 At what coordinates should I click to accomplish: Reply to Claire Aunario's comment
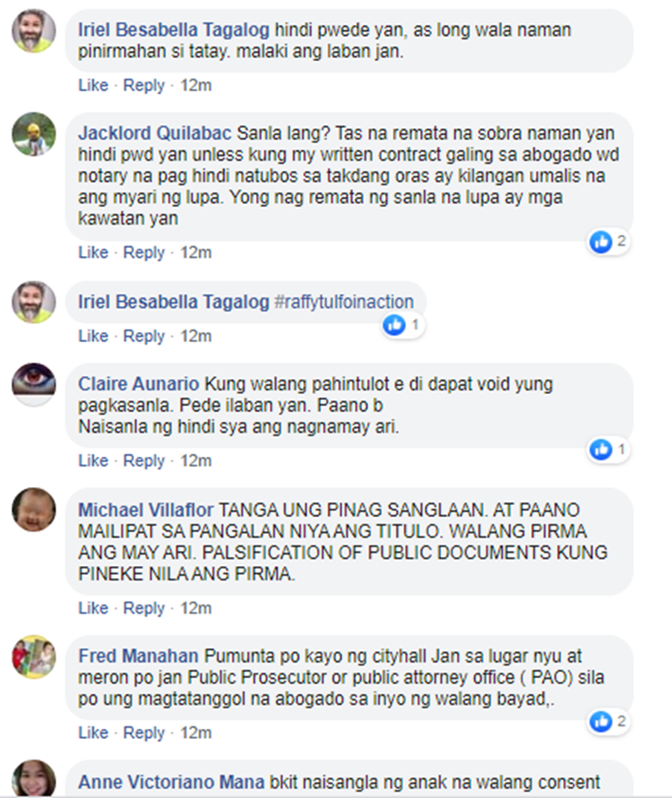point(144,460)
